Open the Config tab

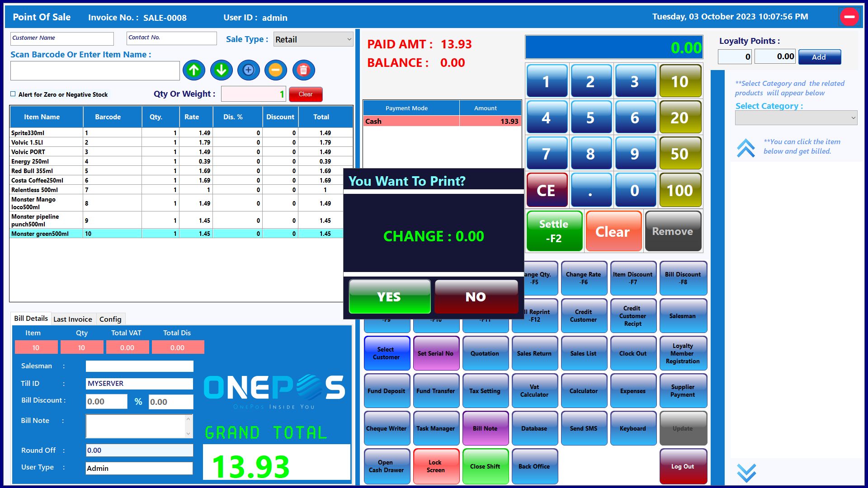click(x=110, y=319)
